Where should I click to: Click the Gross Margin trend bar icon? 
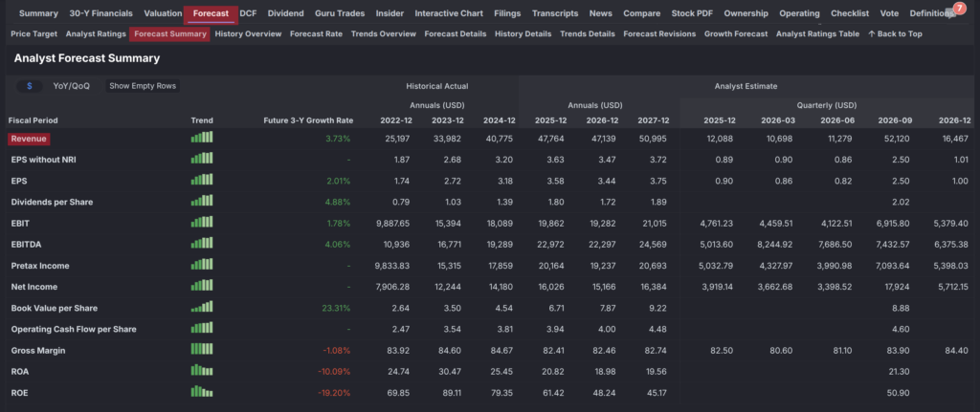[x=202, y=350]
